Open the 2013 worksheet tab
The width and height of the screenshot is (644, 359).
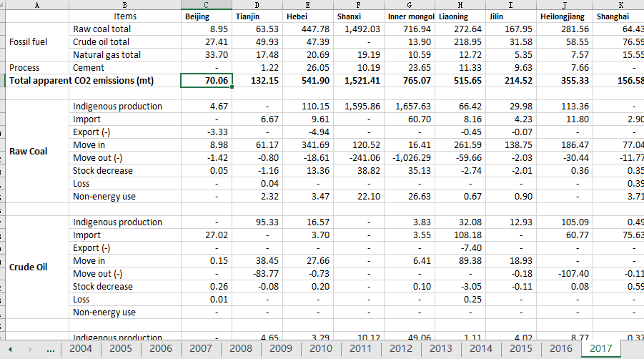[x=441, y=349]
